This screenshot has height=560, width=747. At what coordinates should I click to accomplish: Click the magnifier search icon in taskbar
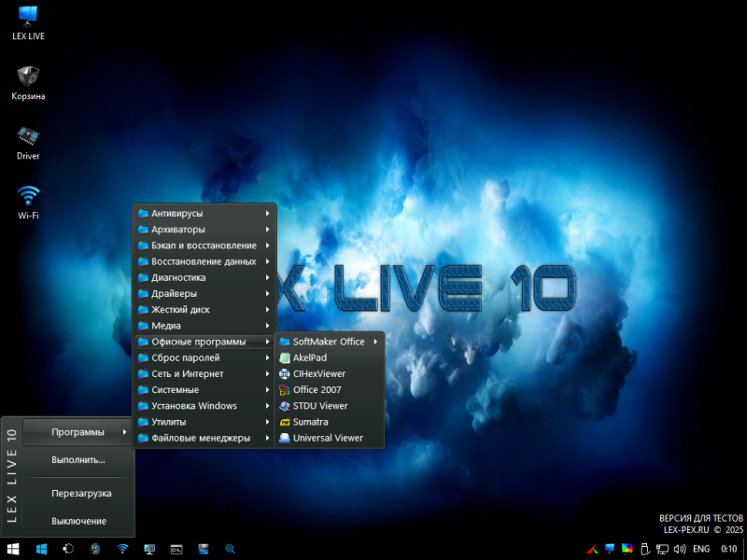pyautogui.click(x=230, y=549)
